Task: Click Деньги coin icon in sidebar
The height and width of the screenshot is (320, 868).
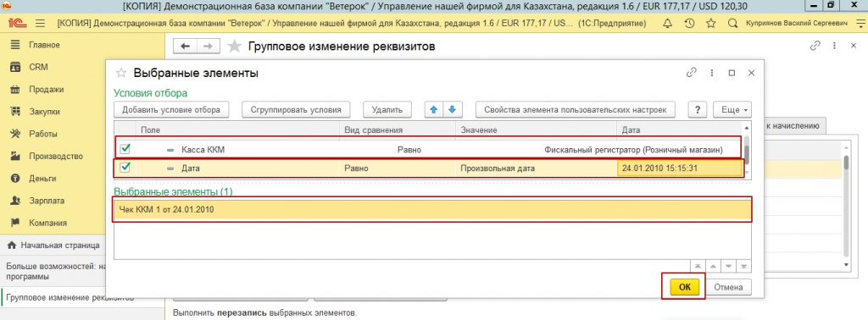Action: pyautogui.click(x=16, y=179)
